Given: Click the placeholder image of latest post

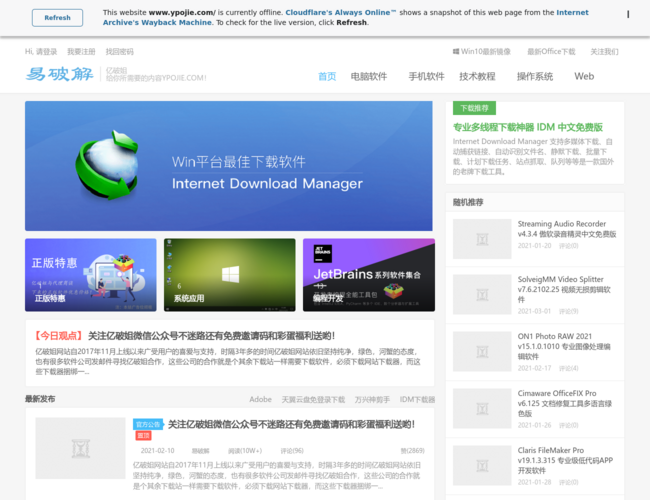Looking at the screenshot, I should tap(80, 447).
